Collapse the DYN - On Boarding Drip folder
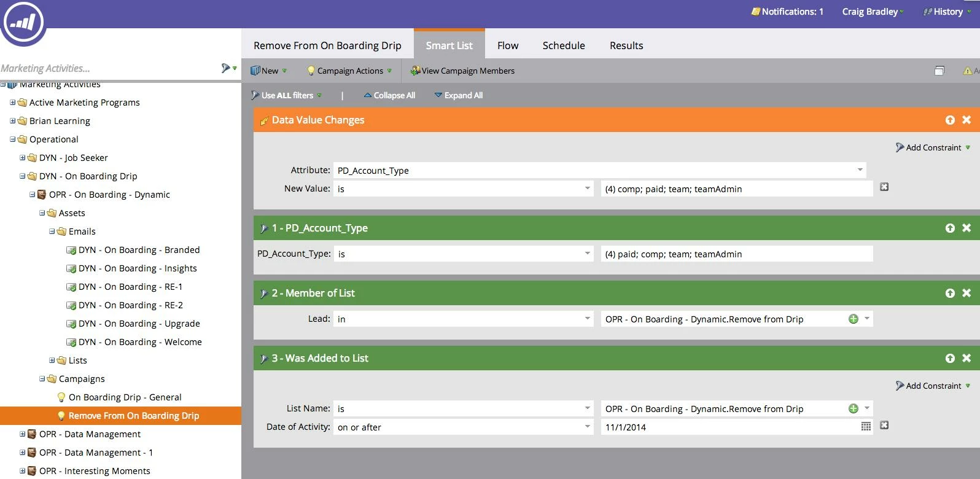 coord(23,176)
